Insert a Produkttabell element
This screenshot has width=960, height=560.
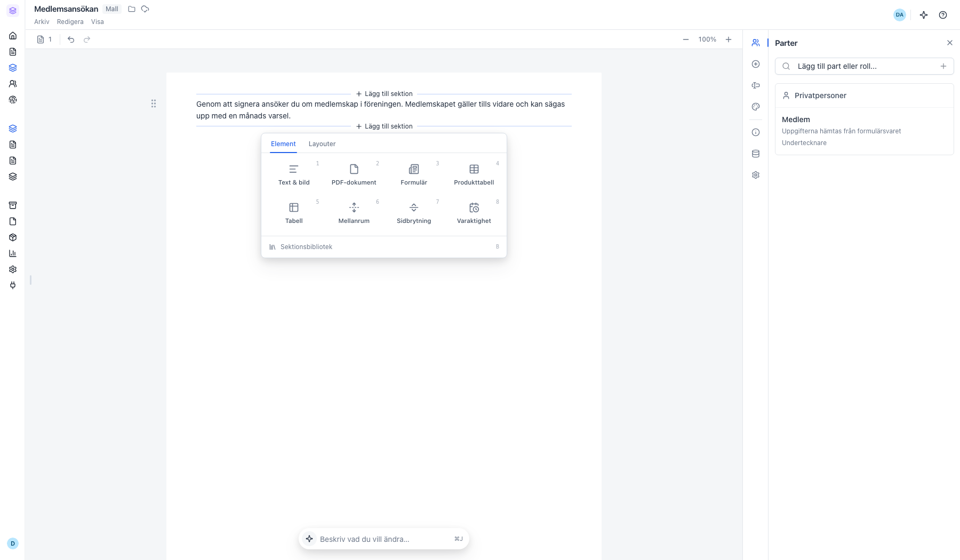coord(474,175)
